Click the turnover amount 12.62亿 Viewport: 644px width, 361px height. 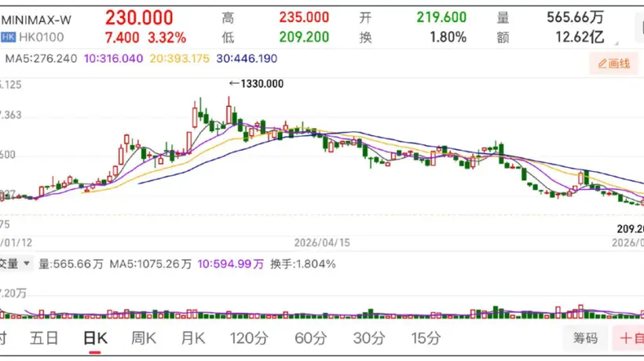580,38
